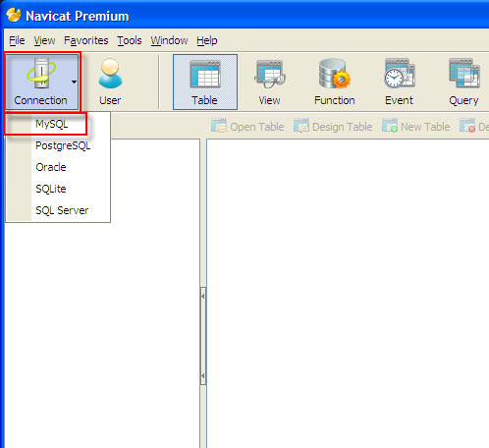Open the Event clock icon
The image size is (489, 448).
(399, 74)
